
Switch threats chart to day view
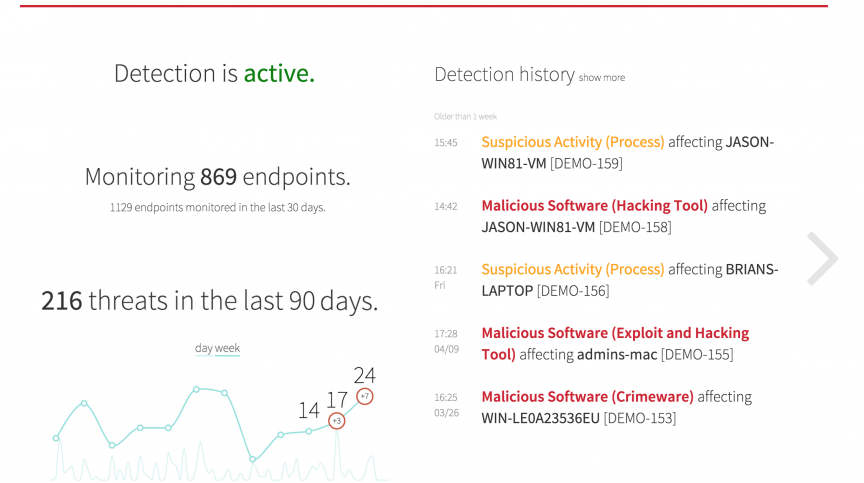203,348
